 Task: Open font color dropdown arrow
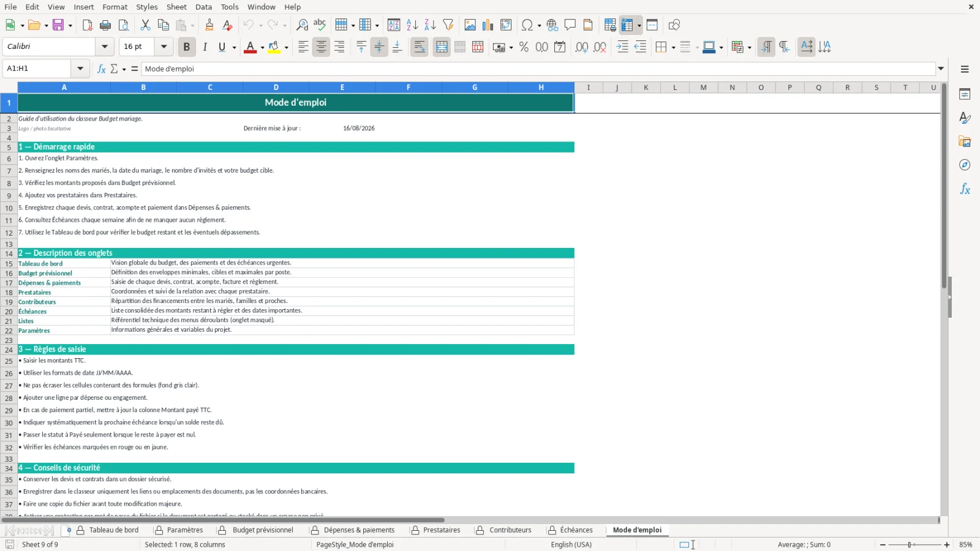point(262,47)
